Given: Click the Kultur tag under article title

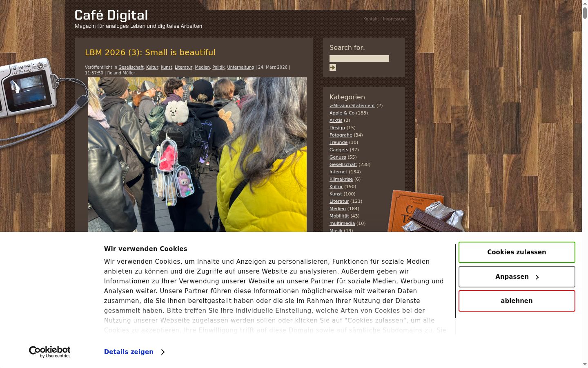Looking at the screenshot, I should 152,67.
